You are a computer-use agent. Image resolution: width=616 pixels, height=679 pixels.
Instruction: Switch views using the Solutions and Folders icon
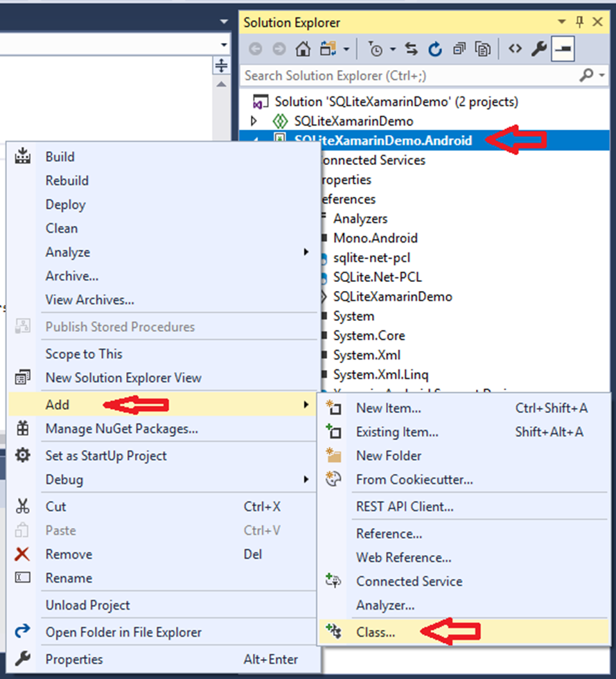pos(328,49)
